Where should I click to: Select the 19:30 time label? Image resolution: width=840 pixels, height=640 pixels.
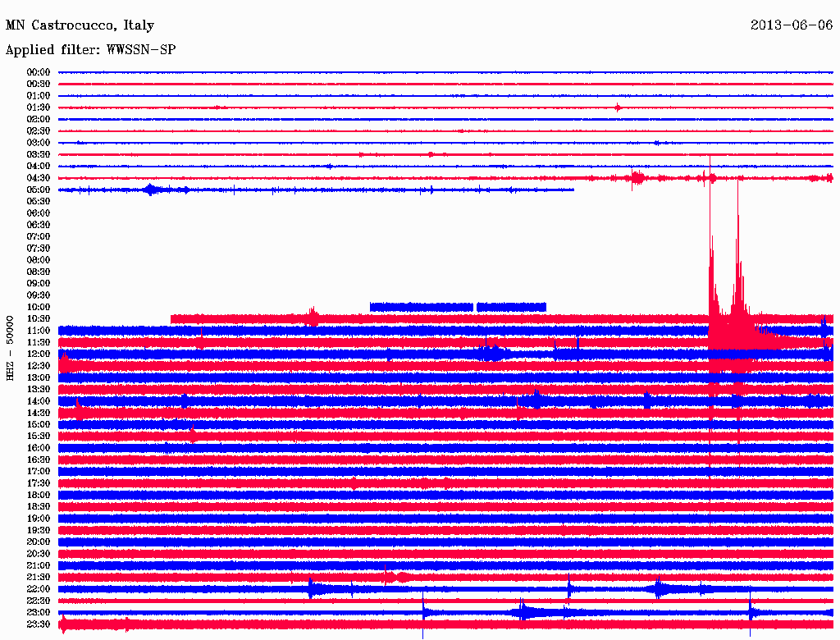tap(39, 530)
